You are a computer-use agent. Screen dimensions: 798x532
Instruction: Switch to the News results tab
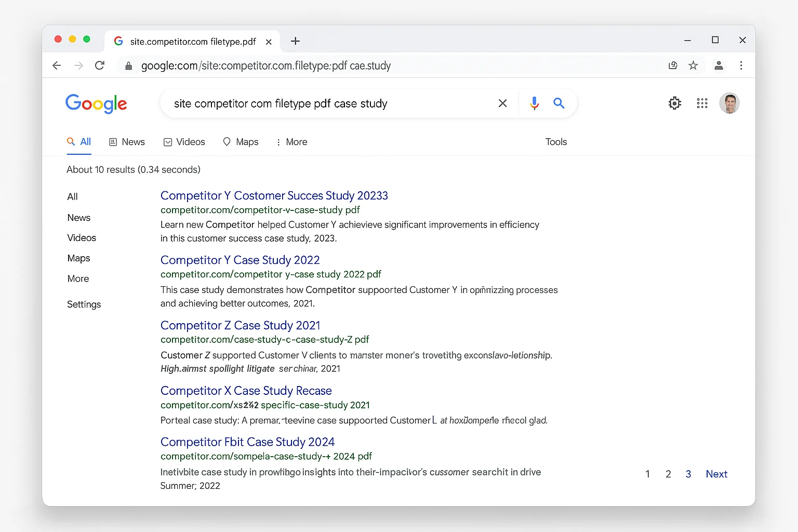(127, 141)
